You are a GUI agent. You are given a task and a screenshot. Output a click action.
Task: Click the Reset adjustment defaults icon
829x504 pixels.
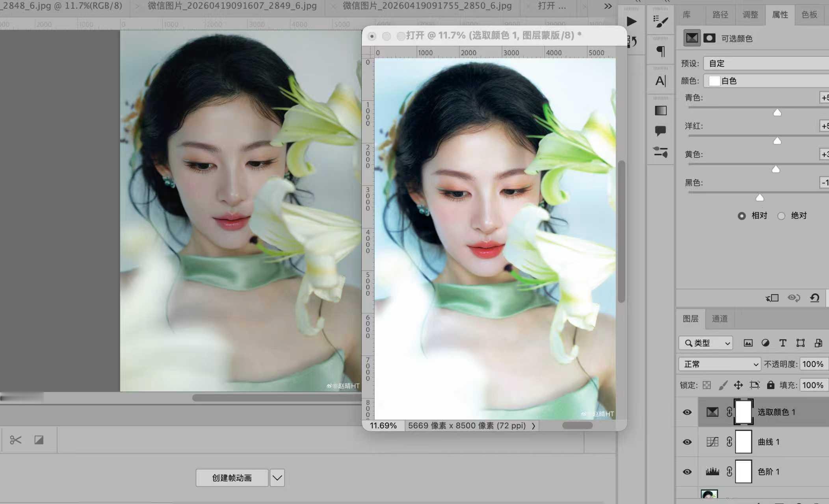[814, 298]
